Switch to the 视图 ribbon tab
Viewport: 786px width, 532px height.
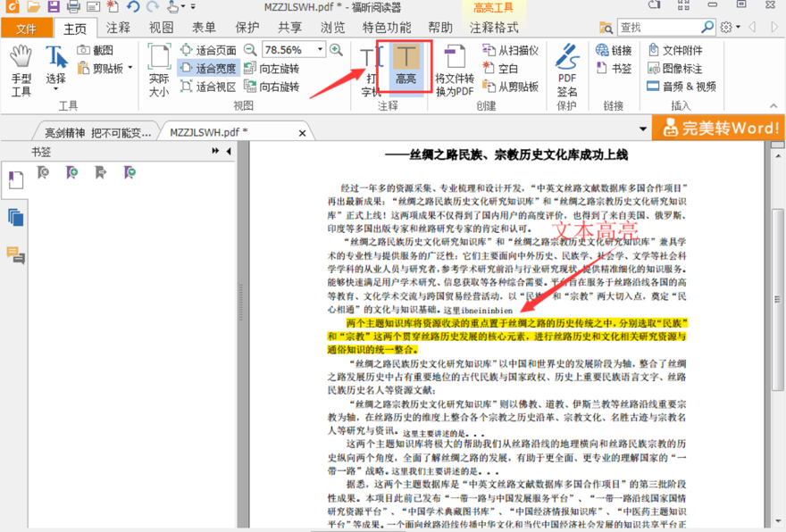(x=161, y=27)
